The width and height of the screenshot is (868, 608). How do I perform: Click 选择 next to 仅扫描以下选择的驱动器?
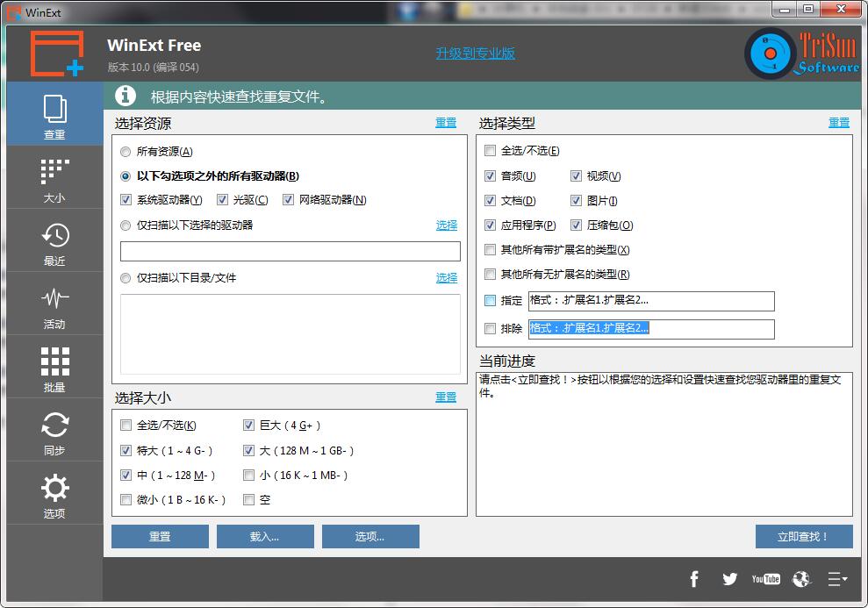[x=446, y=225]
